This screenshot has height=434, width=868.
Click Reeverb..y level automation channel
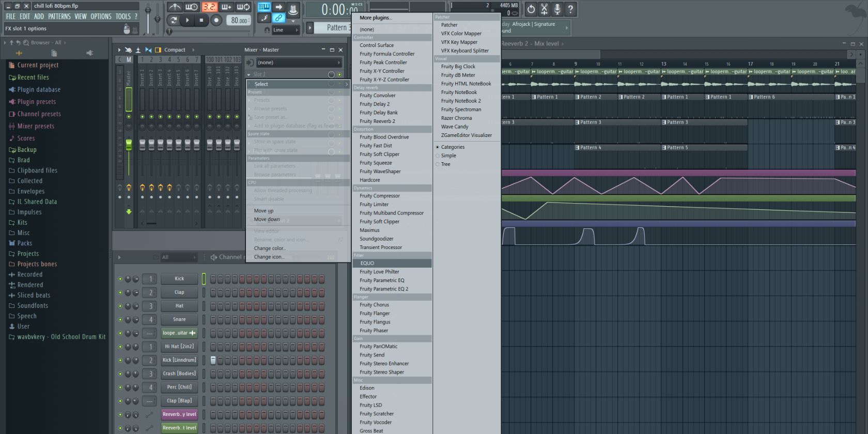[179, 414]
